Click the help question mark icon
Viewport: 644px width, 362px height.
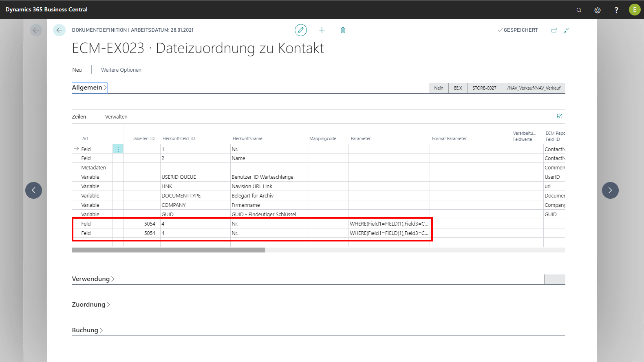[x=616, y=10]
